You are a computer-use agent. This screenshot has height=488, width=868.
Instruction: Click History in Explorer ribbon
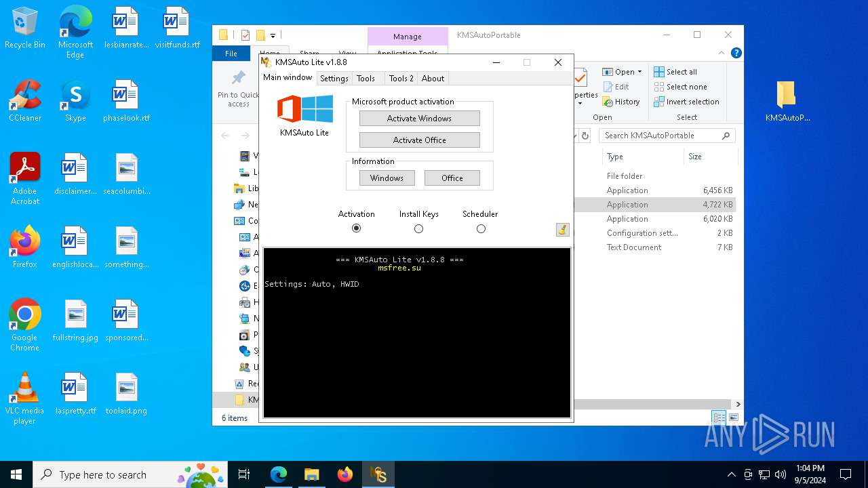(621, 102)
